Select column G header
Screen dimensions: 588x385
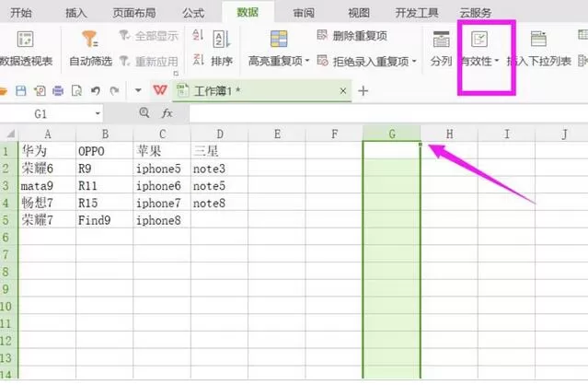pyautogui.click(x=392, y=134)
